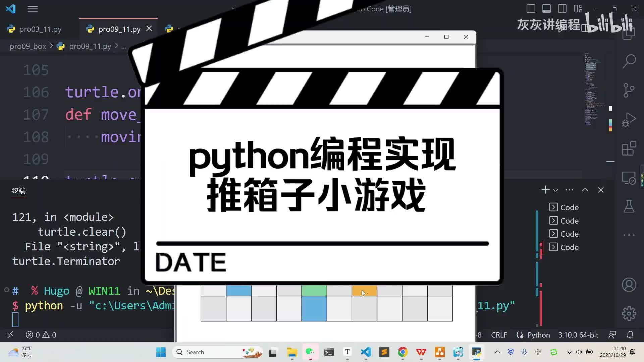
Task: Open File Explorer from the taskbar
Action: [x=292, y=352]
